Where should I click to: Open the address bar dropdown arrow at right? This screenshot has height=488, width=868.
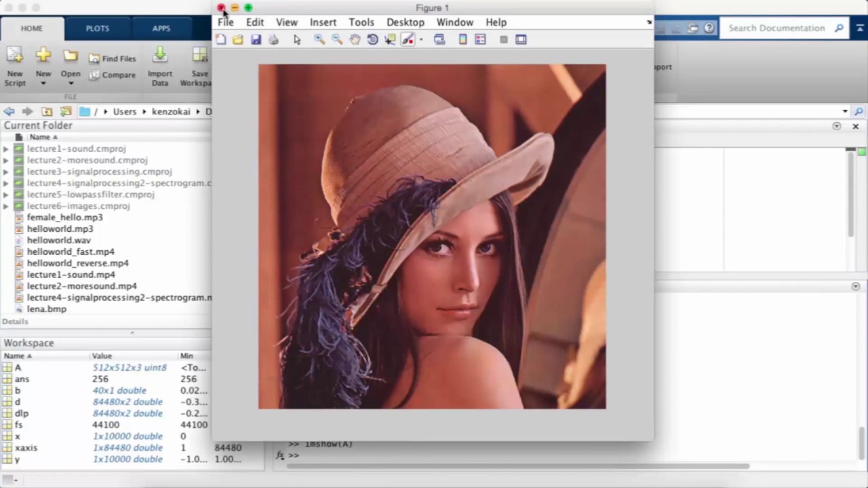(845, 112)
